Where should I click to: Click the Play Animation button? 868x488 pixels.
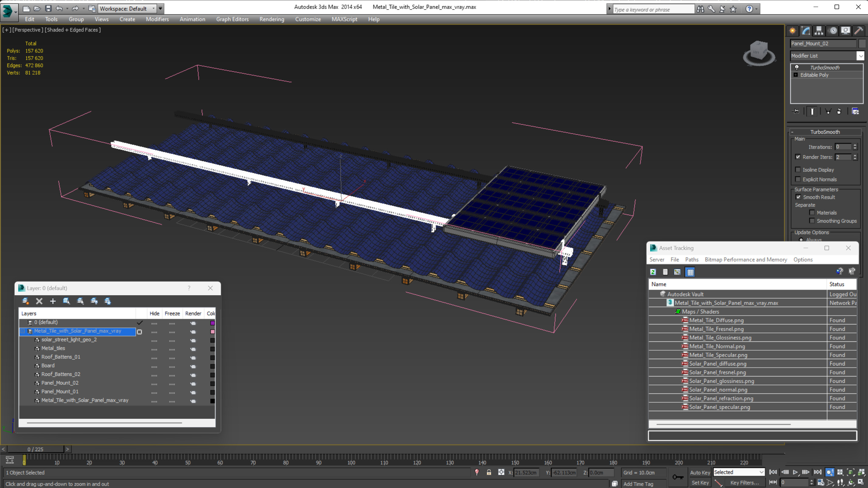[x=795, y=472]
